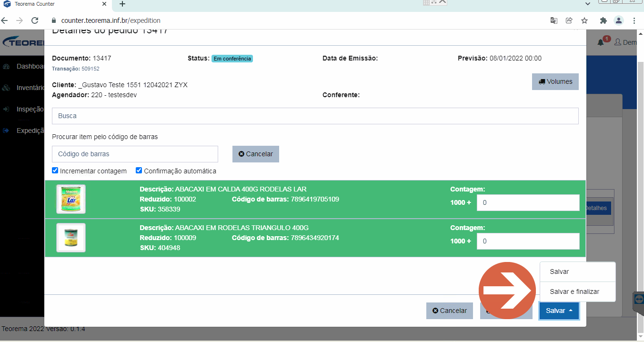Open Chrome profile avatar icon
The height and width of the screenshot is (342, 644).
coord(619,20)
